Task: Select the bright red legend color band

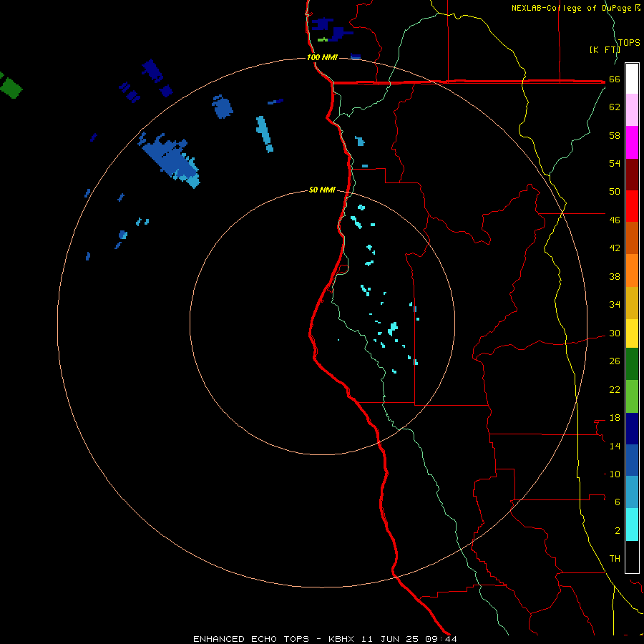Action: (632, 206)
